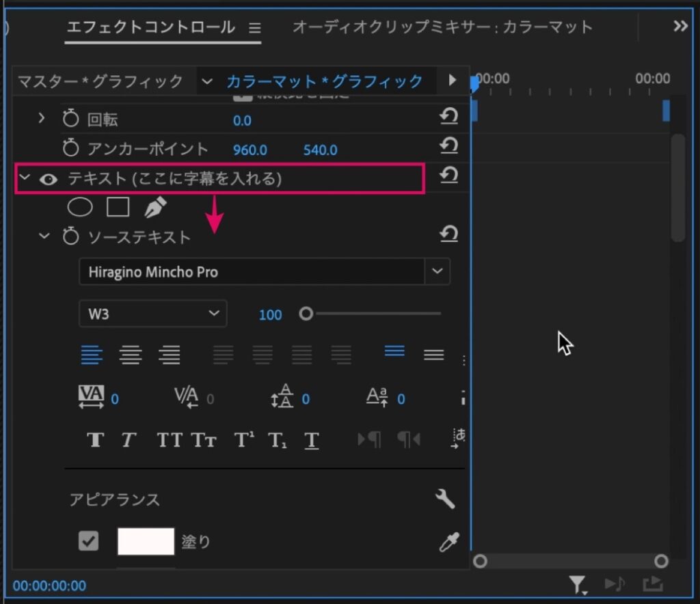Select the rectangle mask tool
The width and height of the screenshot is (700, 604).
point(118,207)
